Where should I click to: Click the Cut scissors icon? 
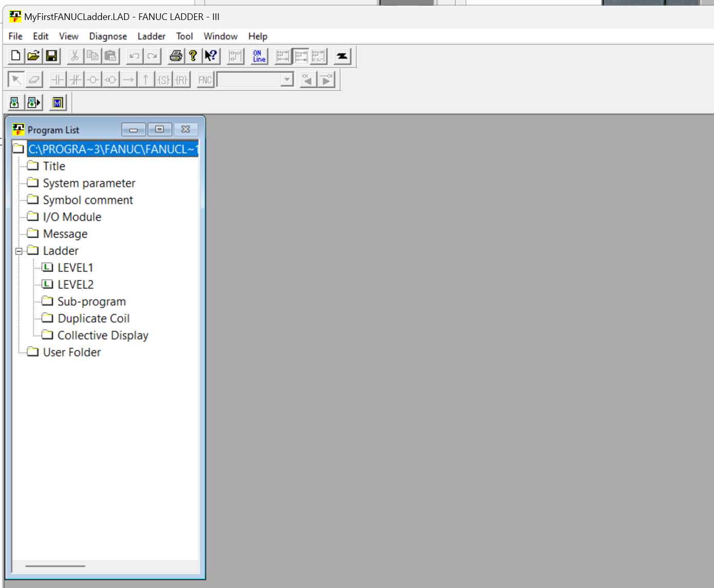click(x=75, y=56)
